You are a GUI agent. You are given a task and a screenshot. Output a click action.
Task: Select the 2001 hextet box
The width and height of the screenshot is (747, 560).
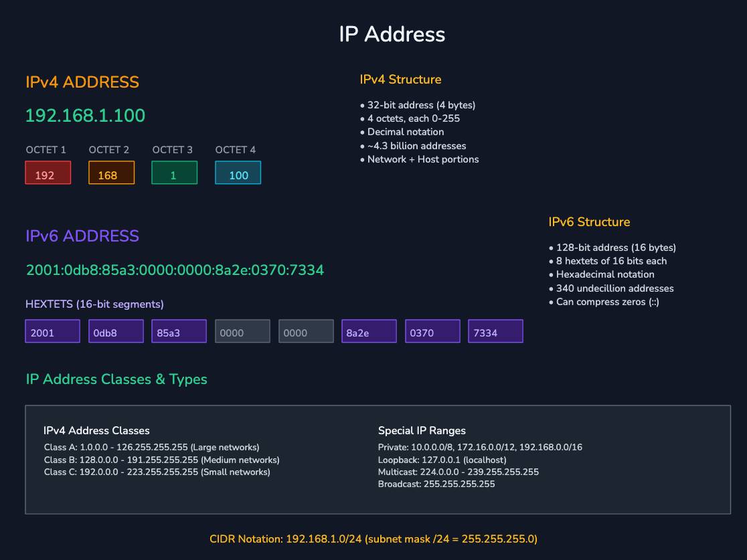pyautogui.click(x=52, y=331)
